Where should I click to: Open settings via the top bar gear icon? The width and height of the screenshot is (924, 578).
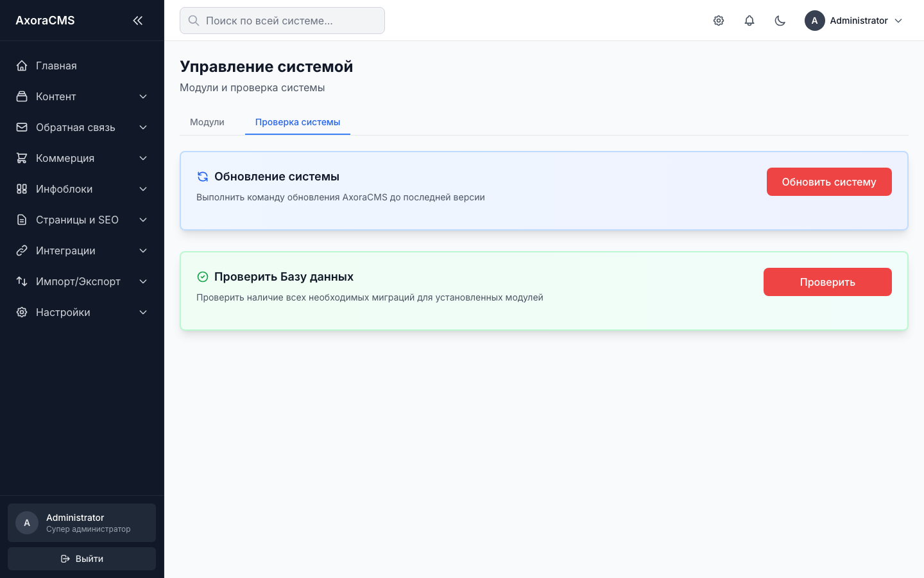click(719, 21)
